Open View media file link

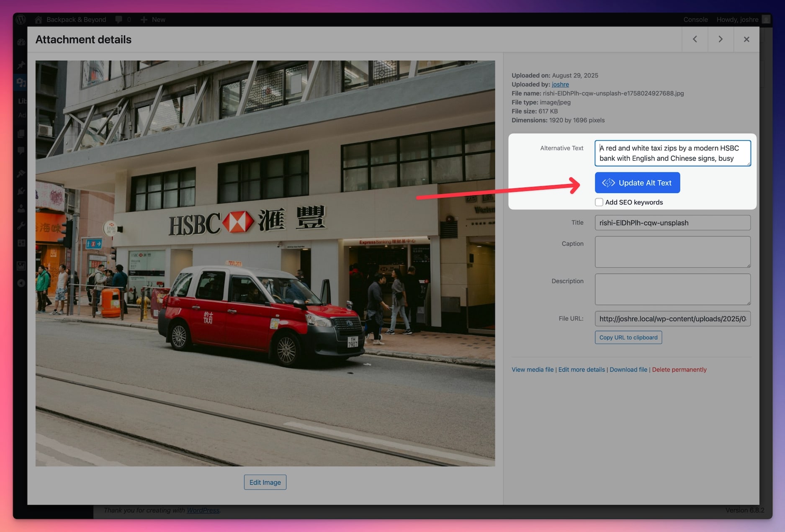(x=533, y=370)
